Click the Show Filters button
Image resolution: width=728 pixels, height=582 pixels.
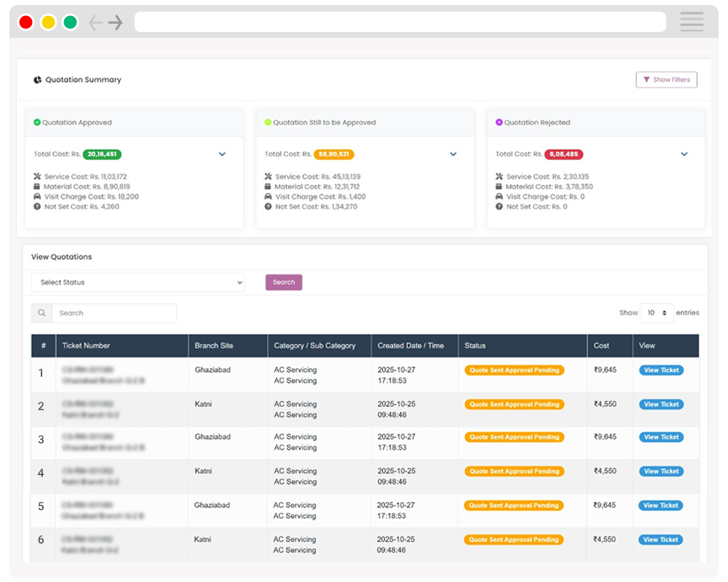tap(666, 80)
